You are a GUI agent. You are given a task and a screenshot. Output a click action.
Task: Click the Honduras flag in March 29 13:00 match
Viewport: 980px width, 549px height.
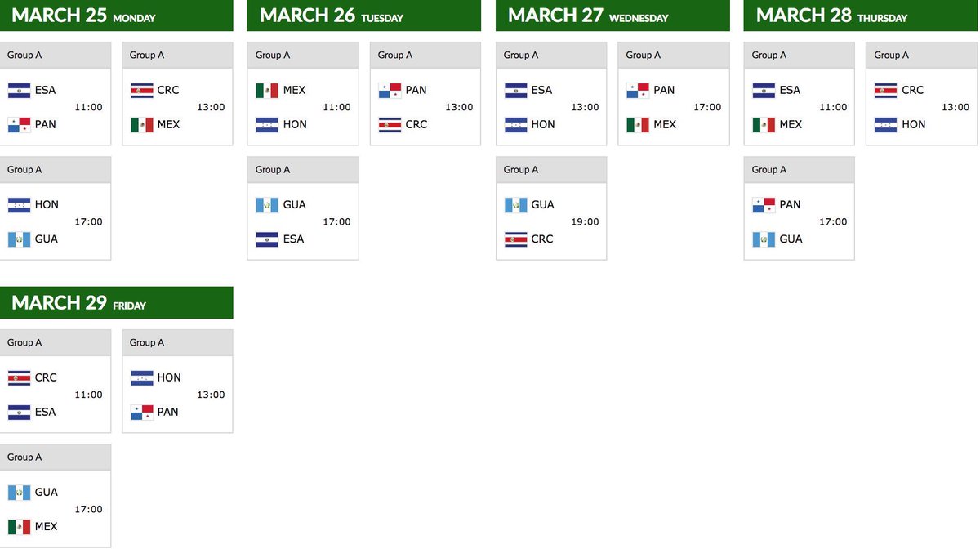[x=141, y=377]
